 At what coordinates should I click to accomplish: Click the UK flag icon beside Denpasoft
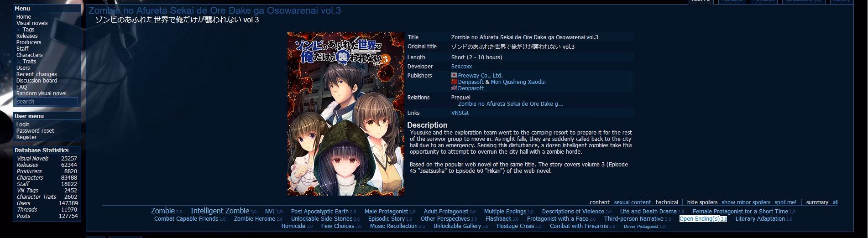tap(454, 88)
